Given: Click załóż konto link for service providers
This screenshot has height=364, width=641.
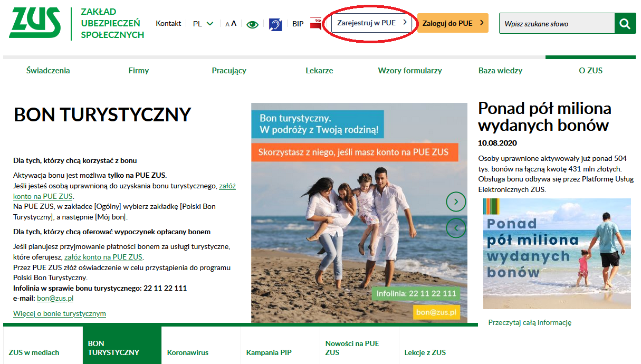Looking at the screenshot, I should point(103,257).
